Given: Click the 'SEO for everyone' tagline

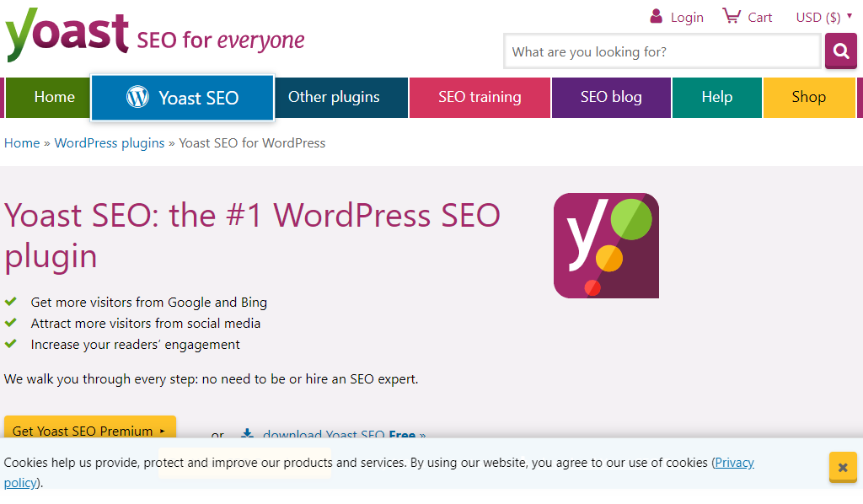Looking at the screenshot, I should tap(221, 40).
